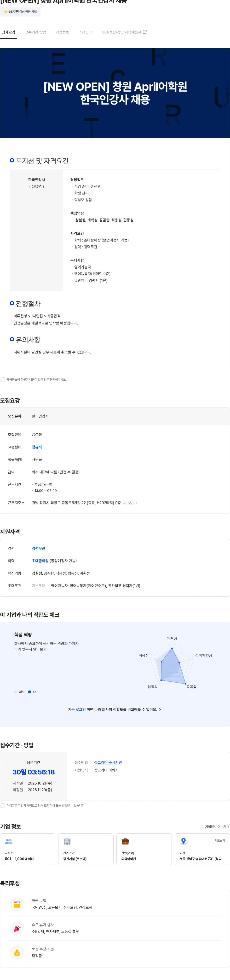
Task: Click the arrow after 비교해볼 수 있어요
Action: (160, 709)
